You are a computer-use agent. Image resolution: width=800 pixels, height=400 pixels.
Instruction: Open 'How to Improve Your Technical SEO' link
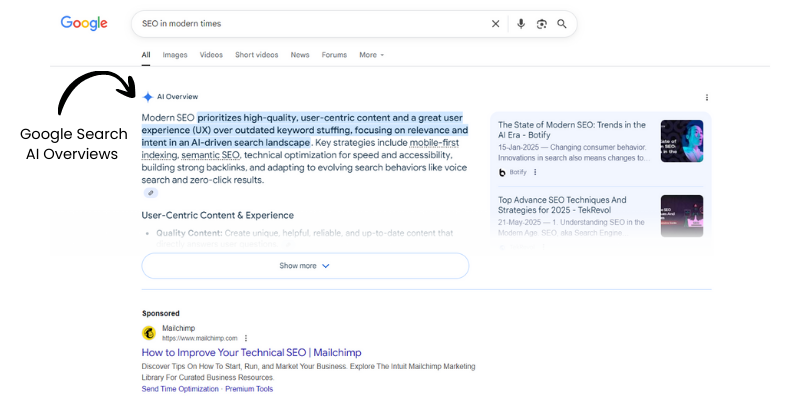point(251,352)
